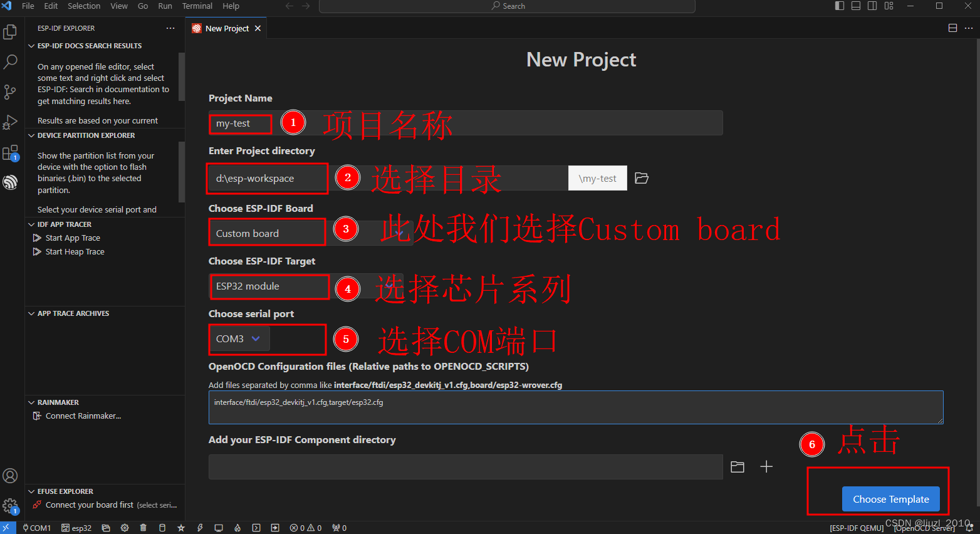Click the ports forwarded indicator in status bar
This screenshot has height=534, width=980.
point(339,528)
